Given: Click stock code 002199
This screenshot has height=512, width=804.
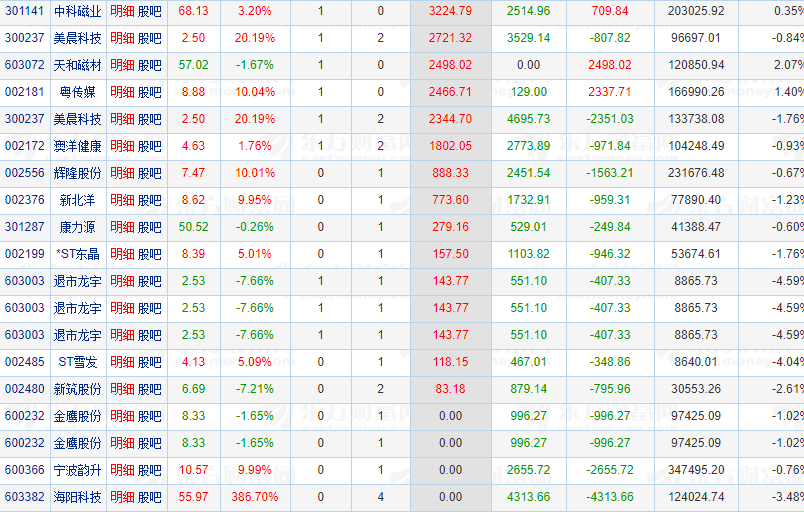Looking at the screenshot, I should (25, 254).
